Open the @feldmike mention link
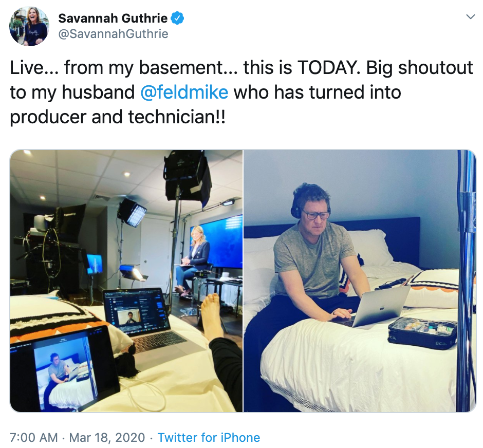The height and width of the screenshot is (448, 483). pos(184,92)
